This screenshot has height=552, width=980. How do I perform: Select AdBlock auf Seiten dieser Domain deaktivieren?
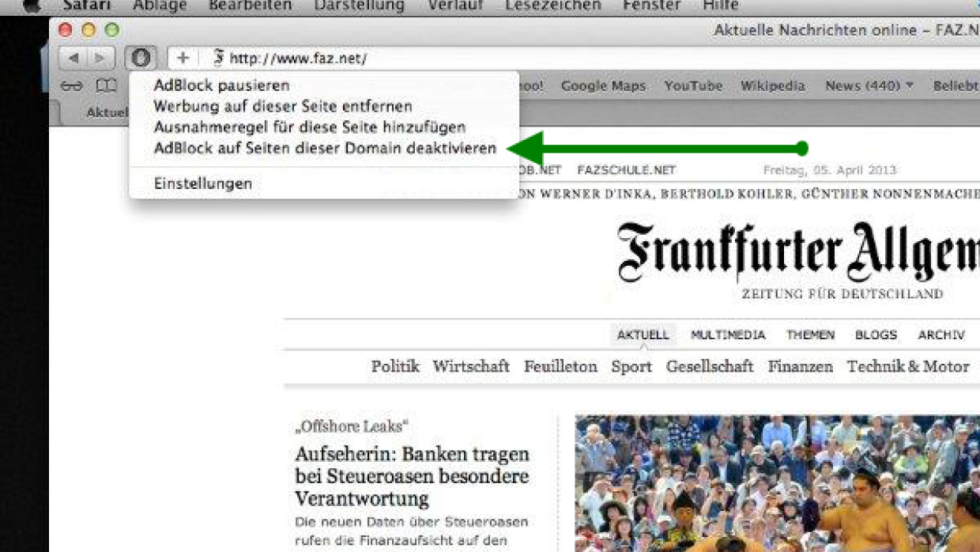[x=324, y=148]
